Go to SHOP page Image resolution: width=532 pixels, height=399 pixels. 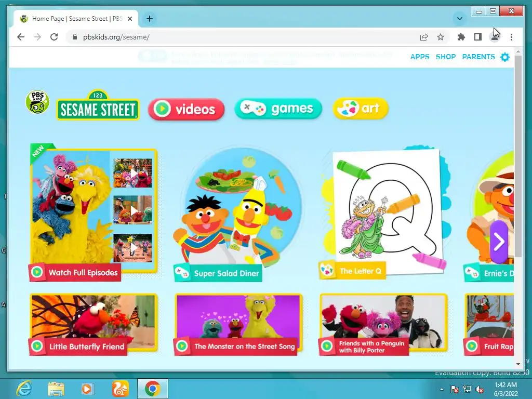pos(445,57)
